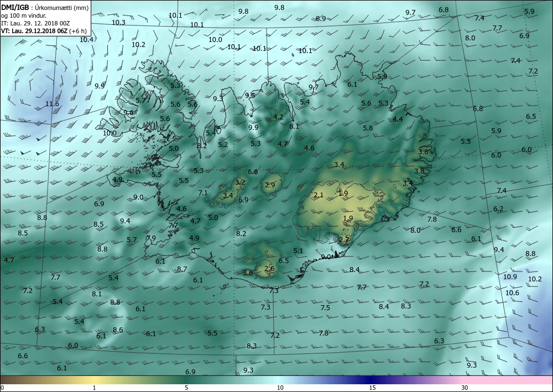The image size is (553, 392).
Task: Click the 5.8 value on the map
Action: 368,128
